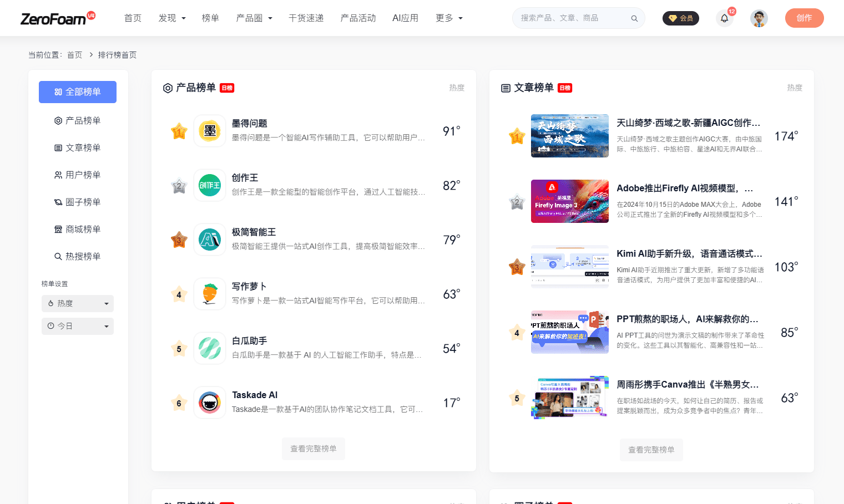Screen dimensions: 844x504
Task: Open article 天山绮梦·西域之歌 title
Action: (689, 123)
